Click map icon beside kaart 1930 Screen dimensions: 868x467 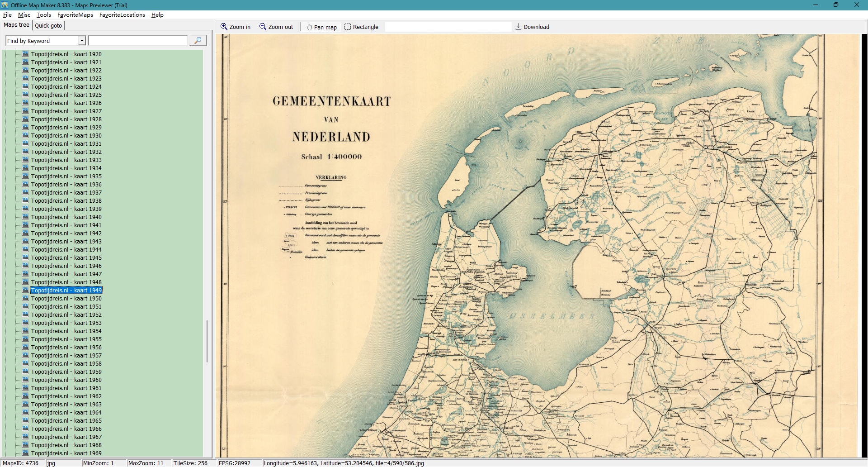[25, 135]
